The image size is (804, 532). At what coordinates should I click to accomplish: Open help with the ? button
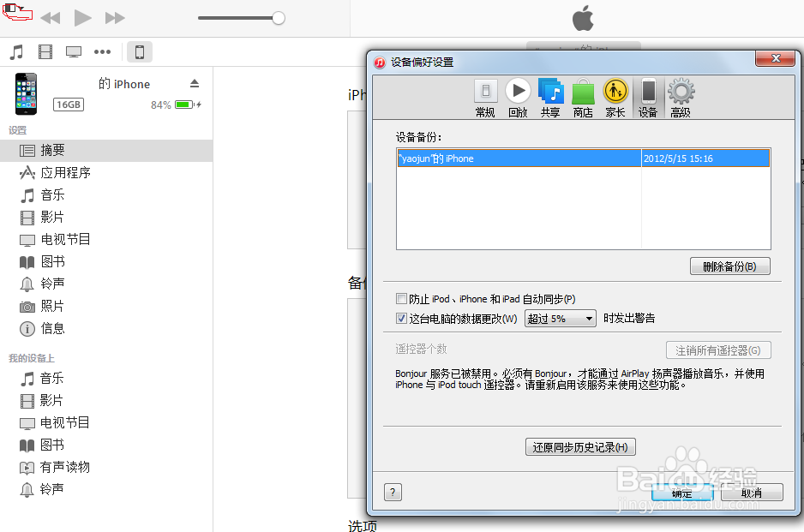393,493
